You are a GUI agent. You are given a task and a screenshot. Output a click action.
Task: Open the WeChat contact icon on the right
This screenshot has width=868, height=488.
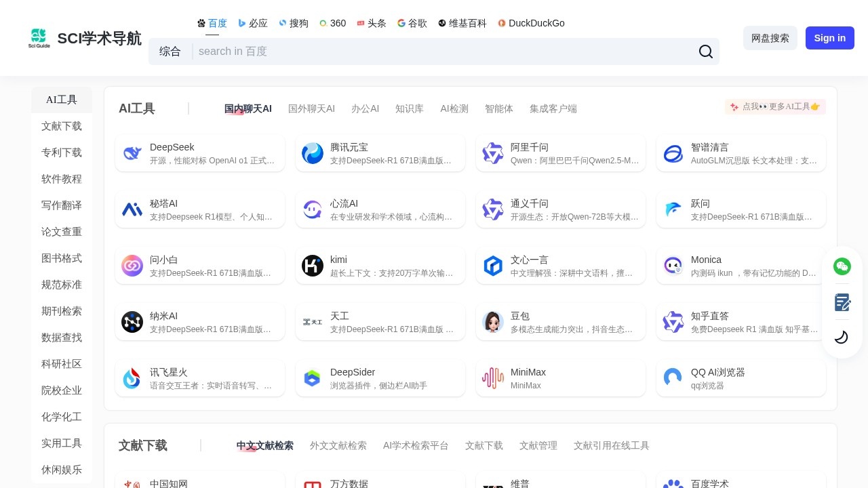pos(842,266)
